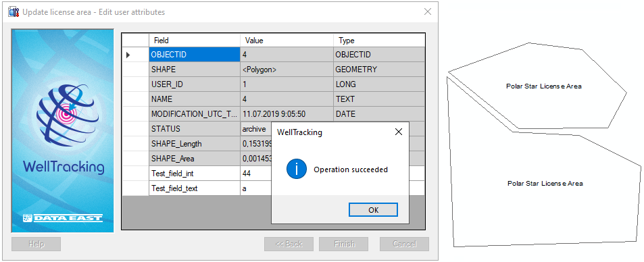Image resolution: width=644 pixels, height=262 pixels.
Task: Click the Field column header
Action: 194,41
